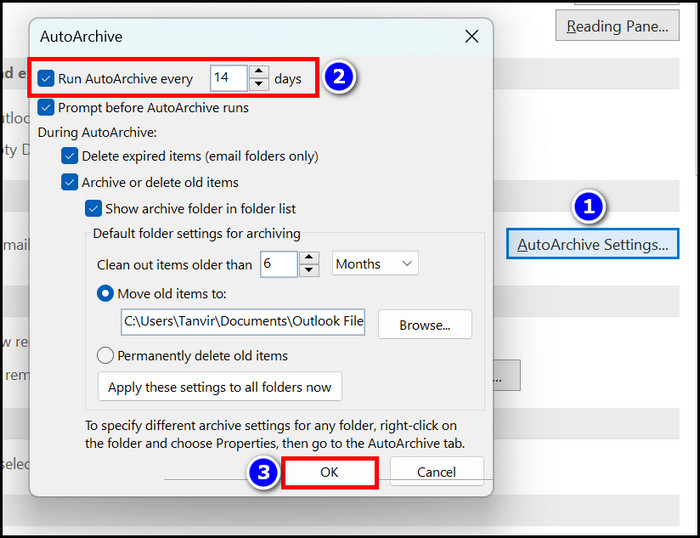700x538 pixels.
Task: Toggle Delete expired items checkbox
Action: (x=70, y=156)
